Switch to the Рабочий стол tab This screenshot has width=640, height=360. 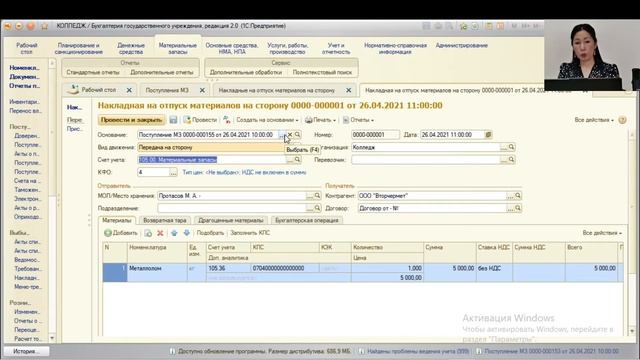click(x=99, y=90)
